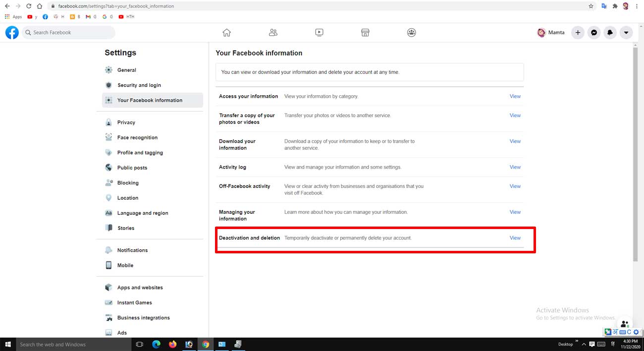This screenshot has height=351, width=644.
Task: Click the floating new group chat icon
Action: [624, 324]
